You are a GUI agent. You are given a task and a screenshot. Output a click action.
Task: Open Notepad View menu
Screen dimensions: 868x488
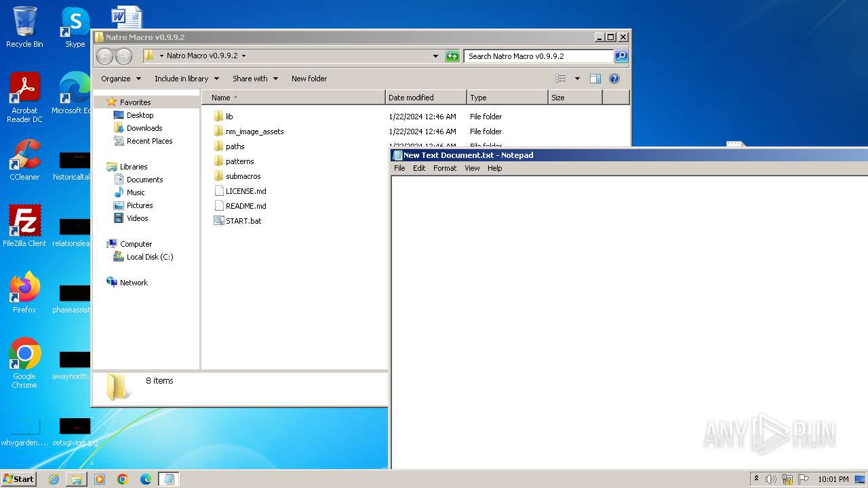(x=472, y=168)
